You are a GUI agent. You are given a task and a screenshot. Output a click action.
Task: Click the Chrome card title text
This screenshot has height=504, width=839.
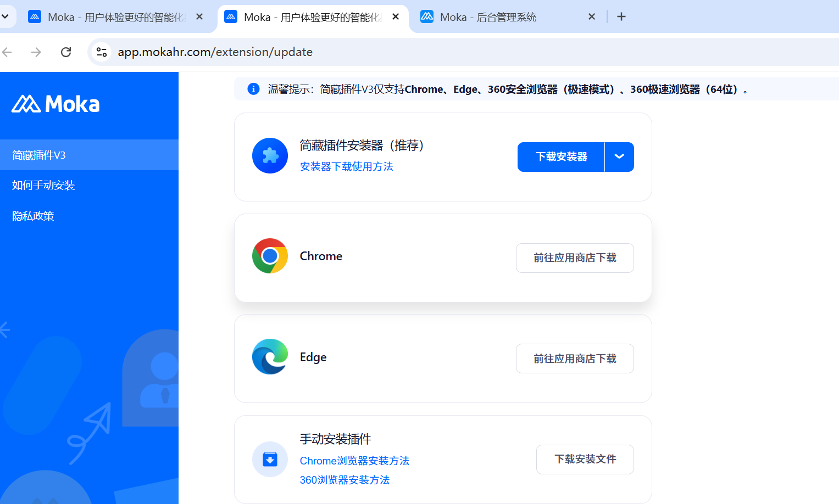321,256
